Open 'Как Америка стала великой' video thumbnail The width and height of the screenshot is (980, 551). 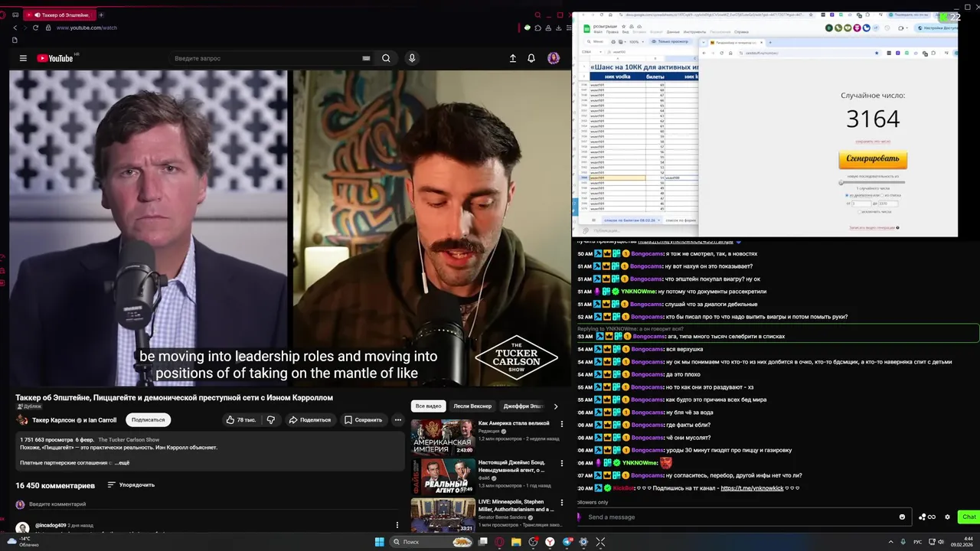pos(443,437)
